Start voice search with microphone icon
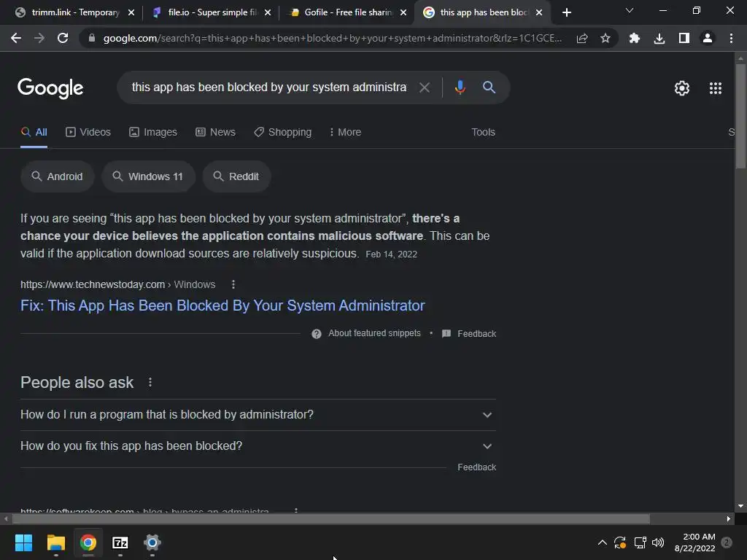 460,87
